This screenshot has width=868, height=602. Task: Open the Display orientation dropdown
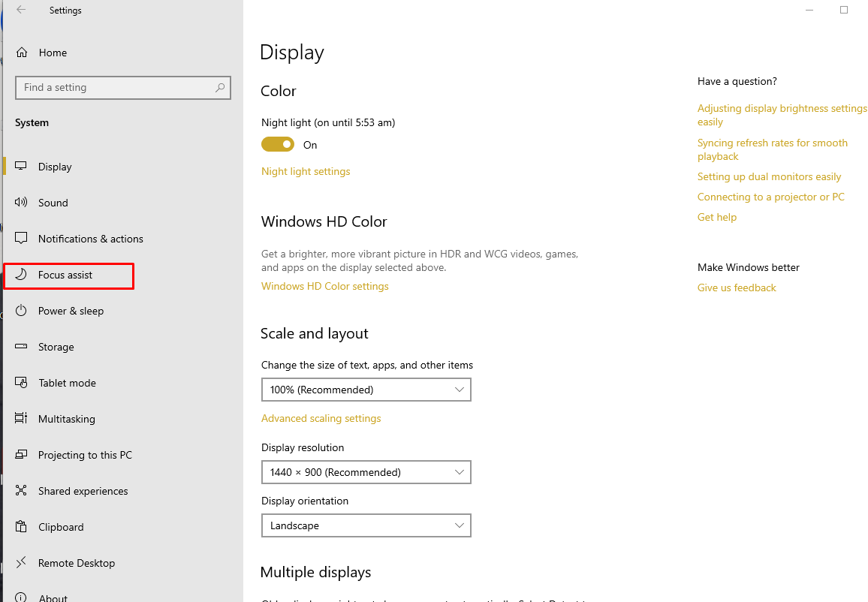click(x=366, y=525)
